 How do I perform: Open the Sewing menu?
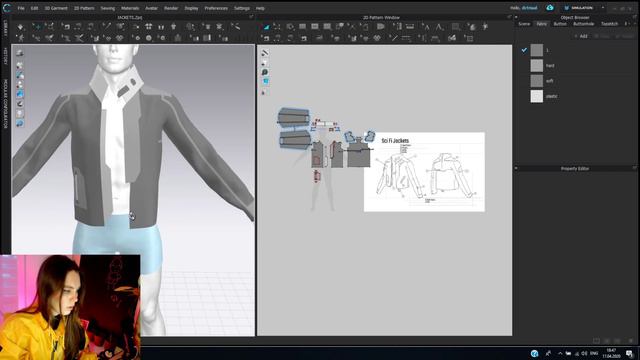coord(108,8)
